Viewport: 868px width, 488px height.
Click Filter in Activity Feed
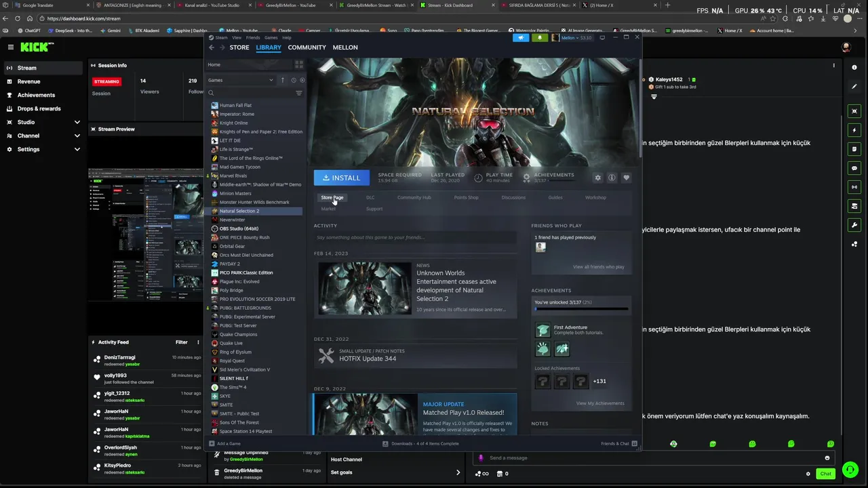point(182,342)
